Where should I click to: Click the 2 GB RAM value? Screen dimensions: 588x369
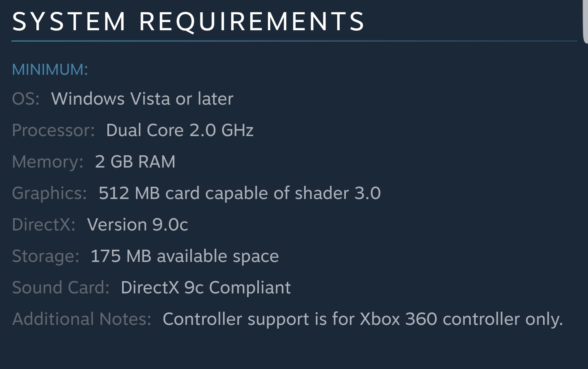(x=135, y=162)
